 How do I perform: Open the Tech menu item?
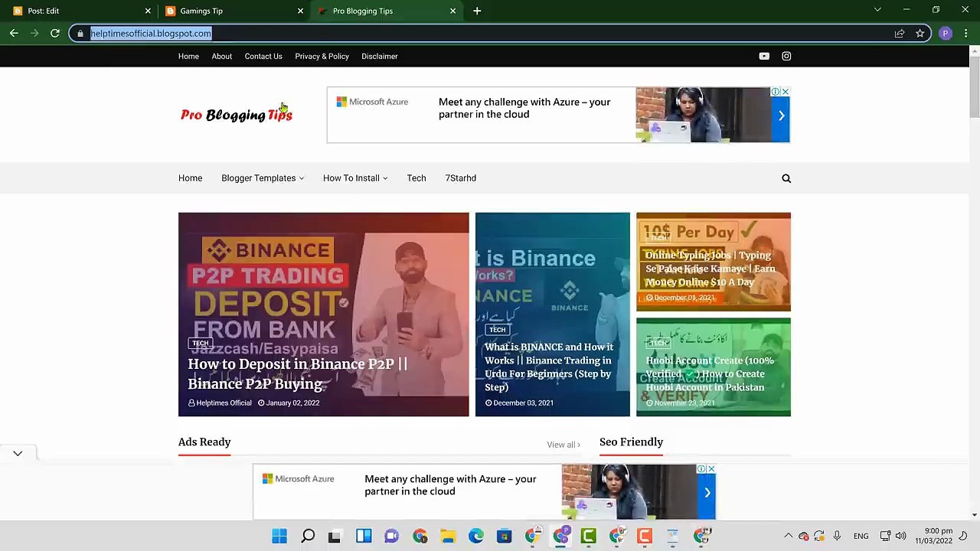click(416, 178)
